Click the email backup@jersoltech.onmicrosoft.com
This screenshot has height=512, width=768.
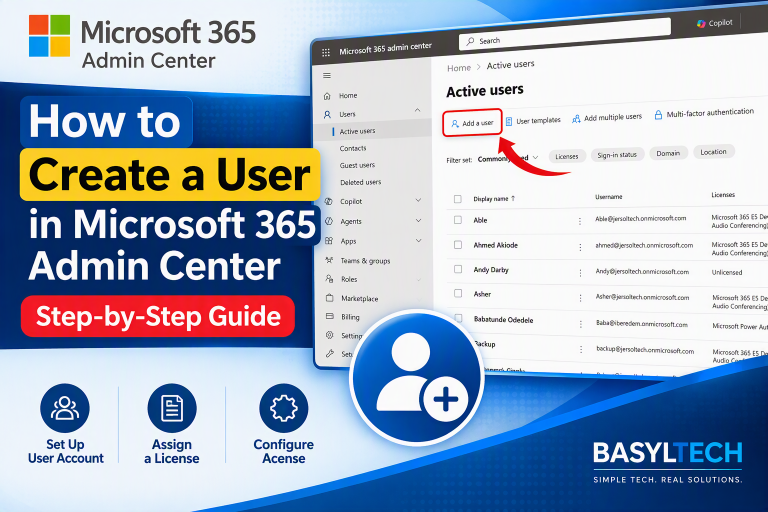tap(645, 350)
